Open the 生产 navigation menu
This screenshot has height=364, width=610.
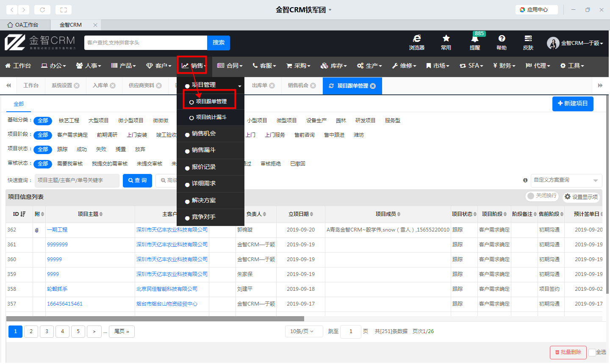[x=369, y=66]
